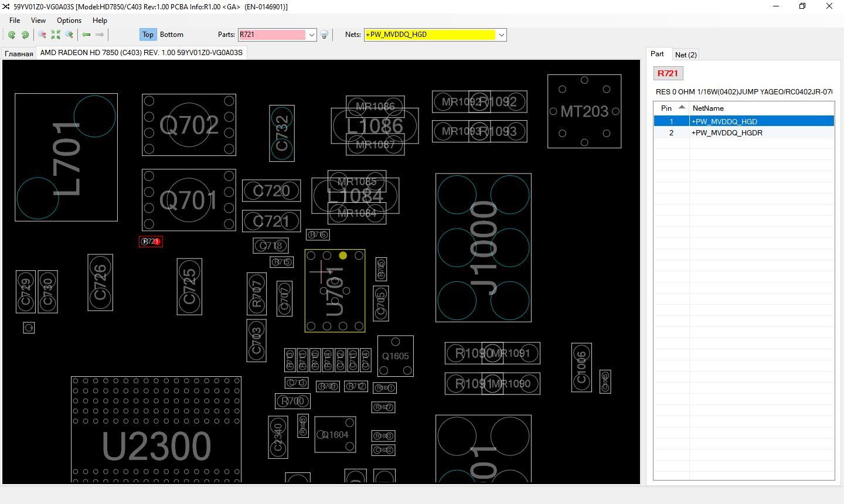Click the light bulb highlight icon
The width and height of the screenshot is (844, 504).
point(324,35)
